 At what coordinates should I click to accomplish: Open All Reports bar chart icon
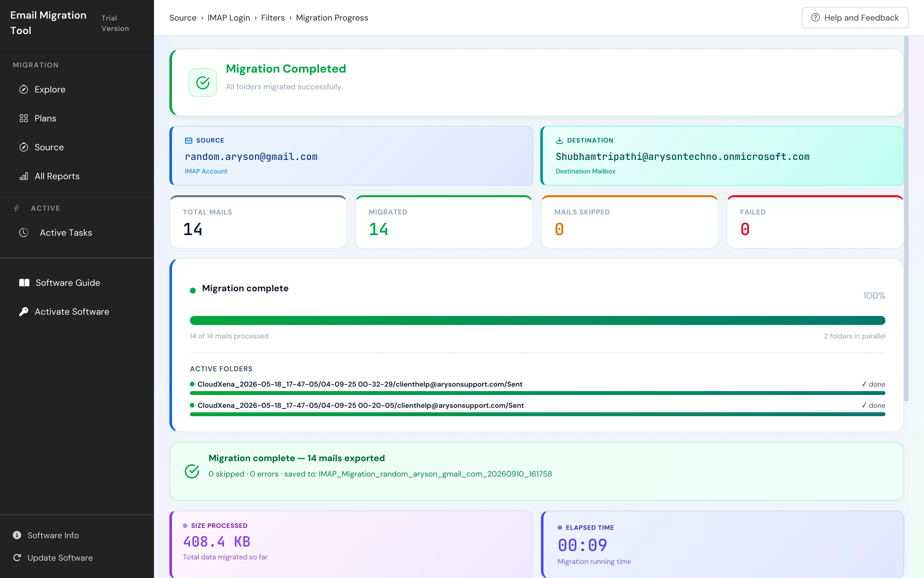point(24,176)
